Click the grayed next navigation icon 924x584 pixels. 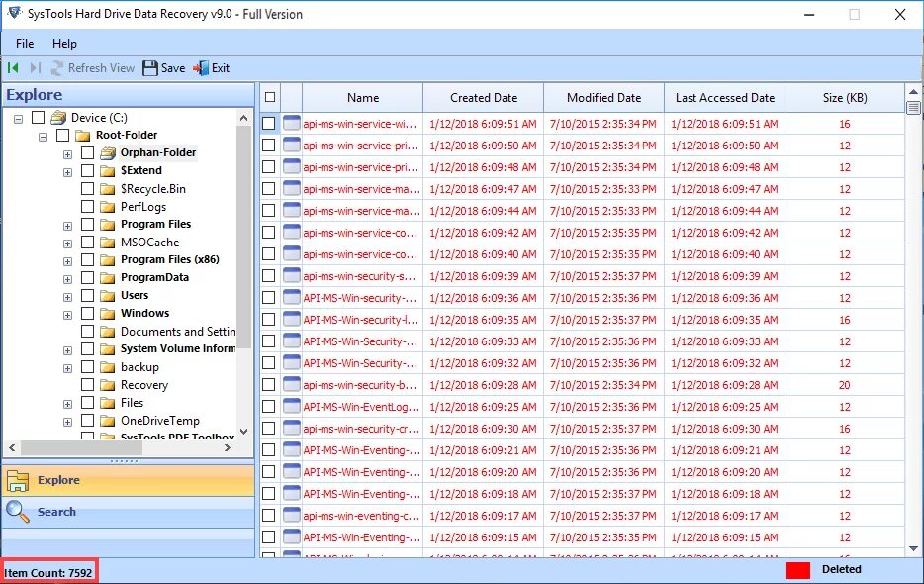click(x=35, y=68)
